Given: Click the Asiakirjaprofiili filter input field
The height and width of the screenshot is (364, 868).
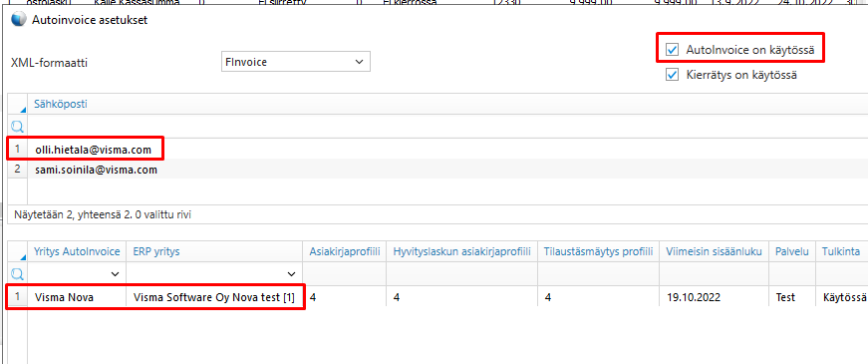Looking at the screenshot, I should click(345, 273).
